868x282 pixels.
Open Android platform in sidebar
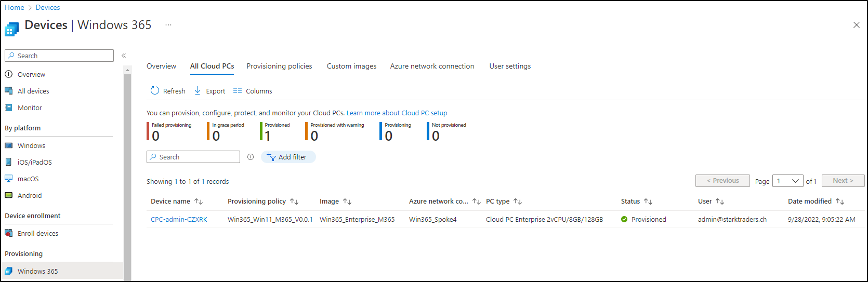(30, 195)
